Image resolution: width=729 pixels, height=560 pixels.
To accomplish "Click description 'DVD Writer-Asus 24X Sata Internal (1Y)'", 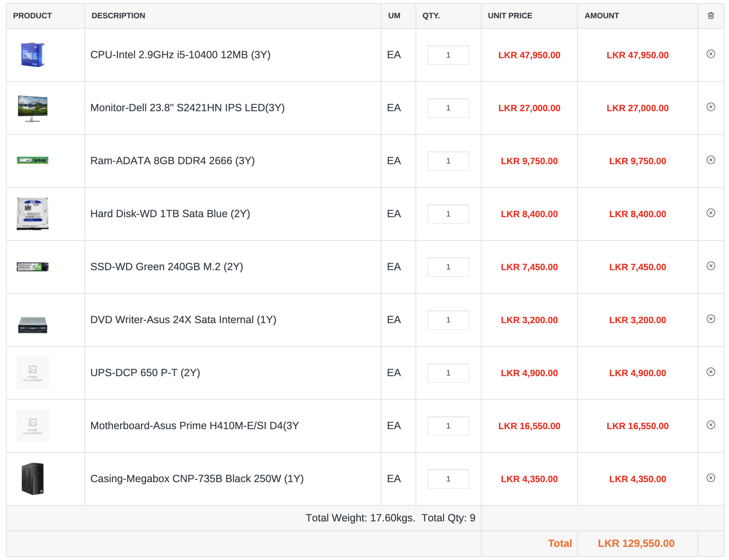I will click(x=183, y=320).
